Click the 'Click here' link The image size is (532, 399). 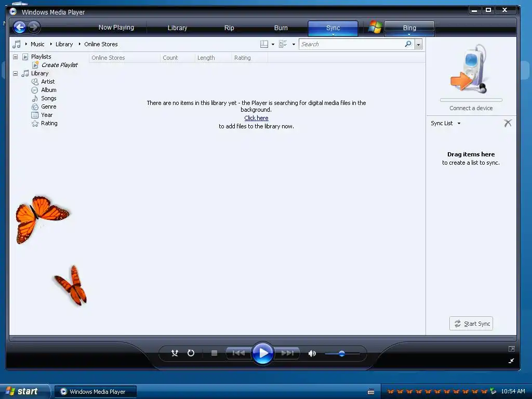(256, 118)
